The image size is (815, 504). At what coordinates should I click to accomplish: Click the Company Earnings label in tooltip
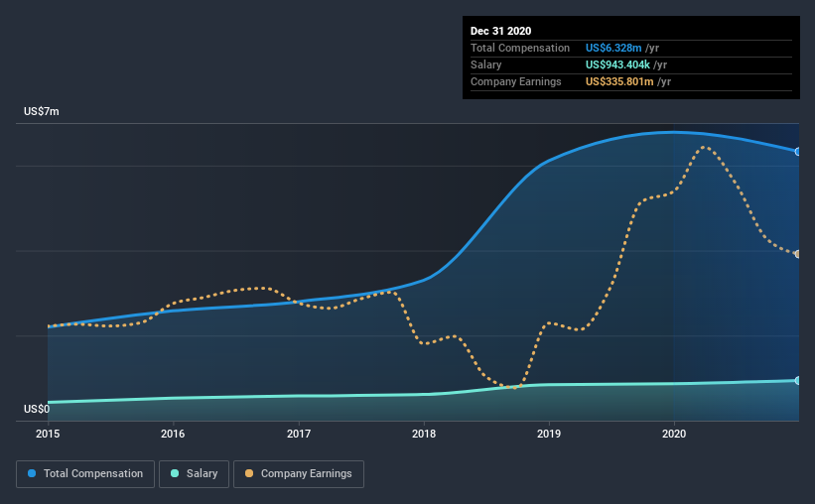[x=515, y=81]
